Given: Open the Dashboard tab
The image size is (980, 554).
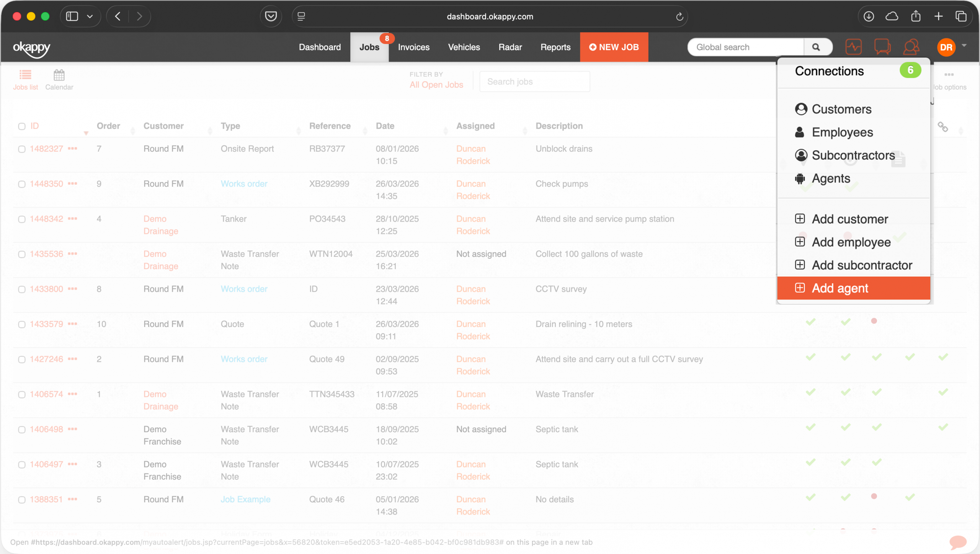Looking at the screenshot, I should 320,47.
